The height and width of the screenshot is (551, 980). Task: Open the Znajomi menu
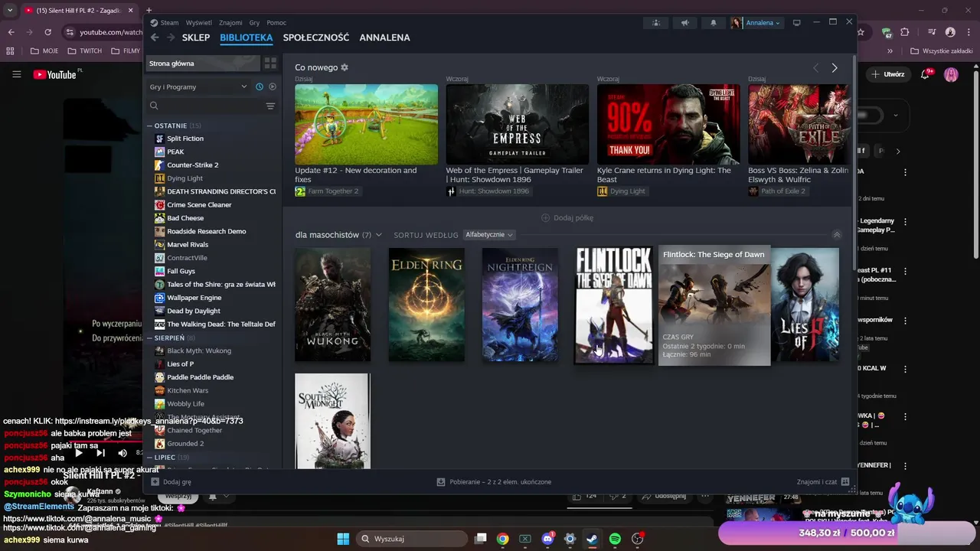(x=231, y=23)
